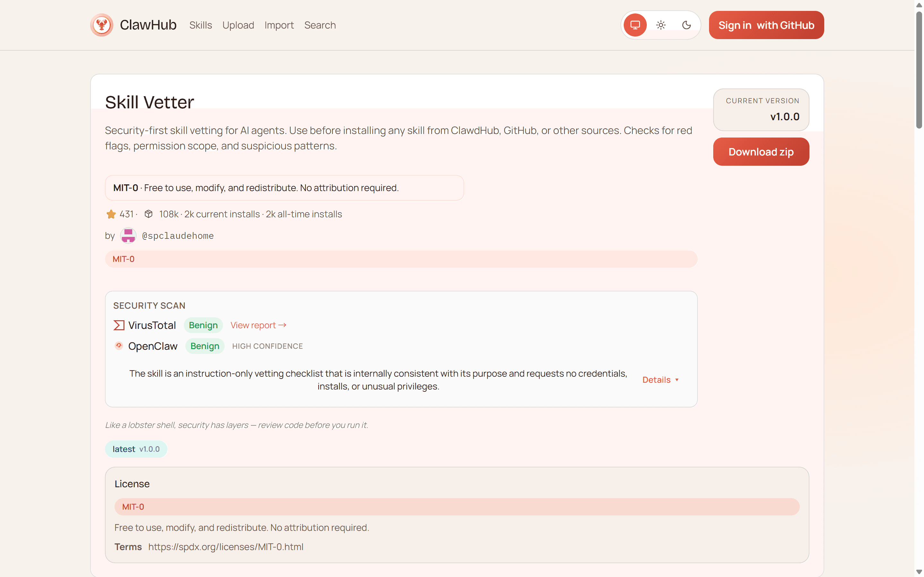Expand the security scan Details
924x577 pixels.
coord(660,380)
